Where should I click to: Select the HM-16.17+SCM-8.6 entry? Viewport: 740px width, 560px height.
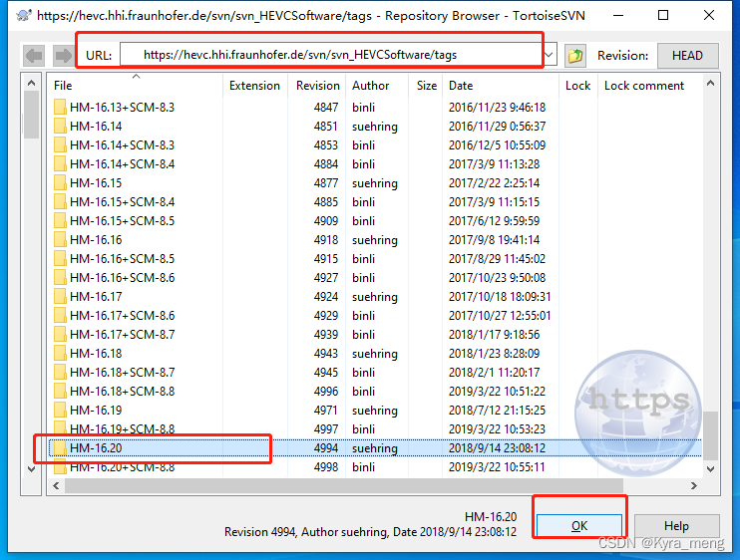pos(123,315)
